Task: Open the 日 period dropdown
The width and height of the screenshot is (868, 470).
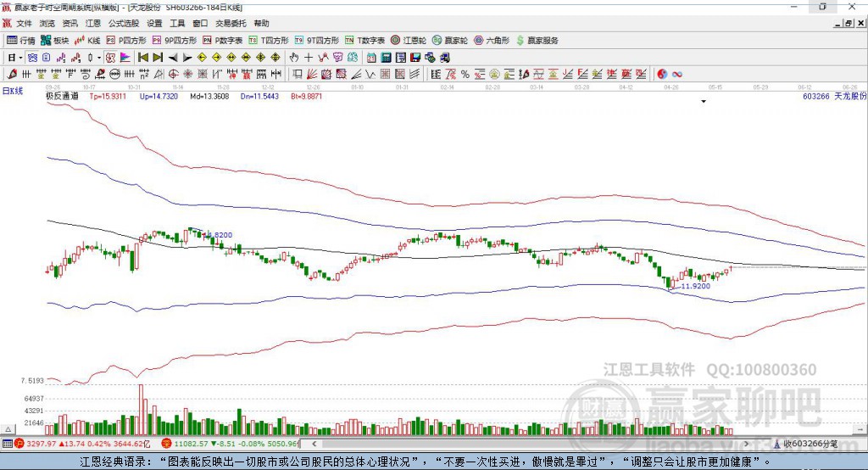Action: (20, 58)
